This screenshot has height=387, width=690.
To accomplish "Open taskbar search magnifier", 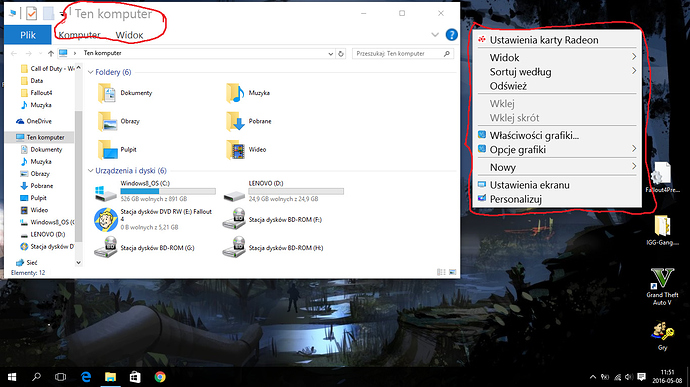I will 36,377.
